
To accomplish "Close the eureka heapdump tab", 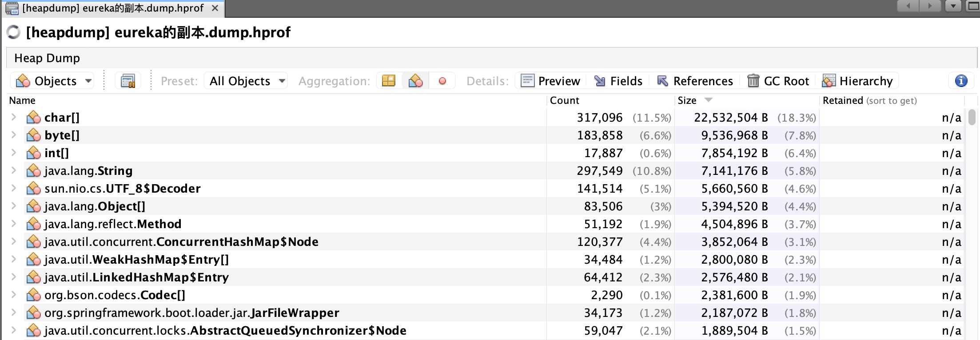I will tap(215, 8).
